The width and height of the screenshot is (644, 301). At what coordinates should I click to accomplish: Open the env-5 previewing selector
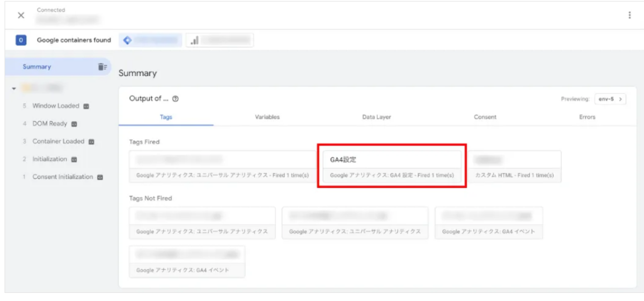[610, 99]
